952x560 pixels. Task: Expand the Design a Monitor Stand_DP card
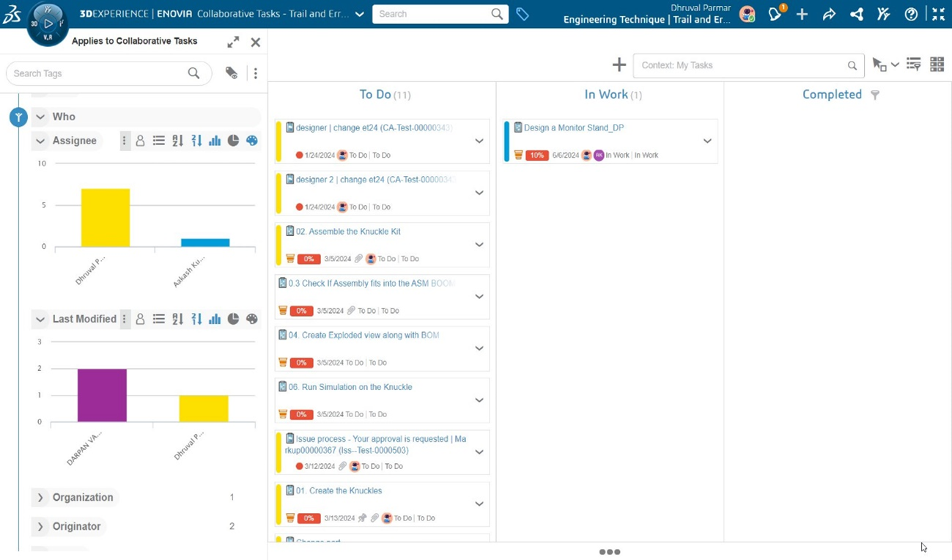click(707, 141)
